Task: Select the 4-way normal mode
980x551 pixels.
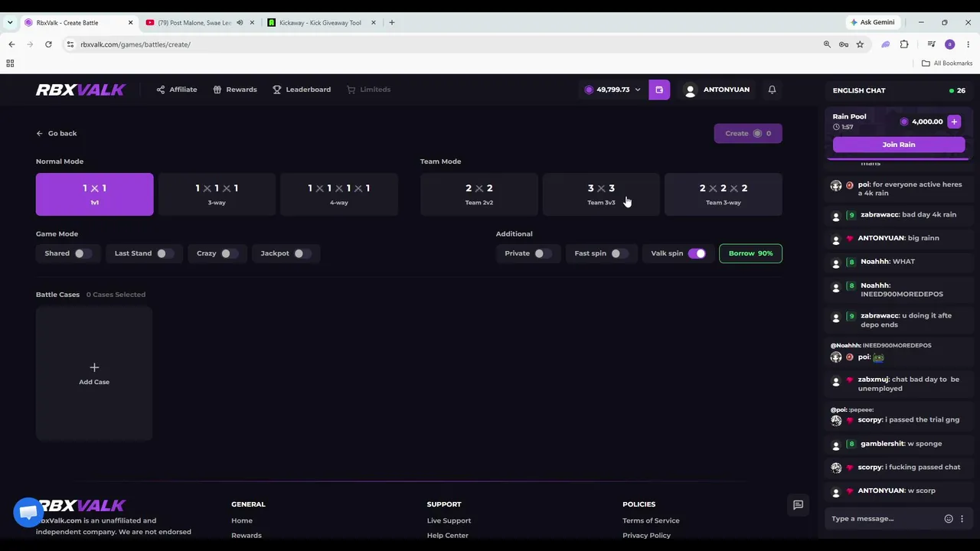Action: tap(339, 194)
